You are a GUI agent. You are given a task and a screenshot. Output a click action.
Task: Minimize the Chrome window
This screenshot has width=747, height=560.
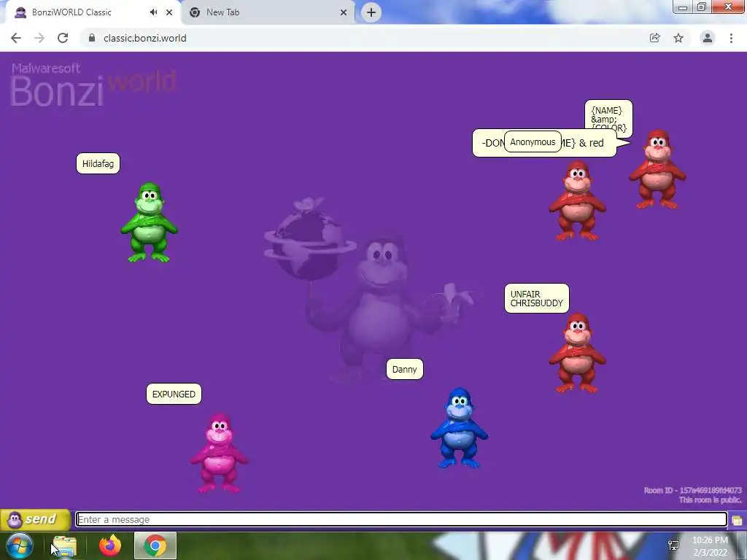pyautogui.click(x=683, y=7)
